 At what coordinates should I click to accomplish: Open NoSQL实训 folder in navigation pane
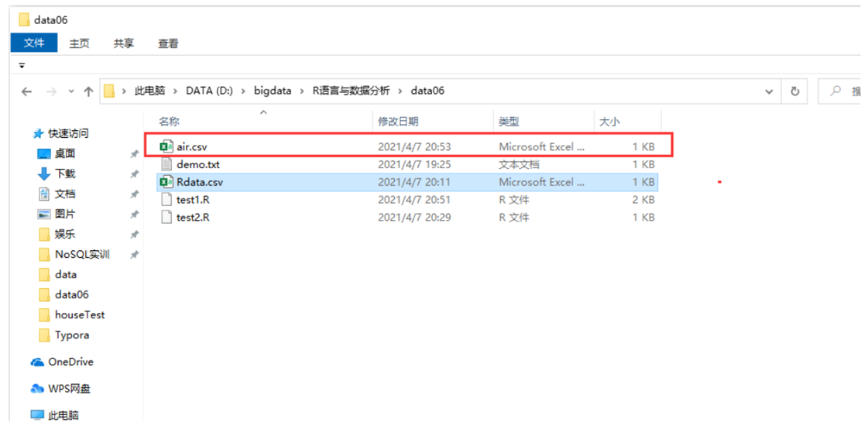[83, 254]
